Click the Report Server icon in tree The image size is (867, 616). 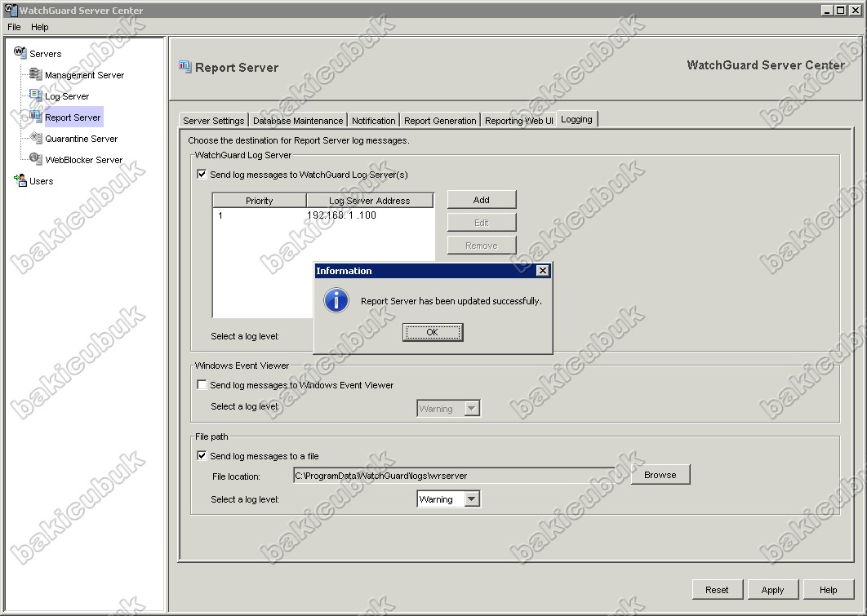tap(35, 116)
